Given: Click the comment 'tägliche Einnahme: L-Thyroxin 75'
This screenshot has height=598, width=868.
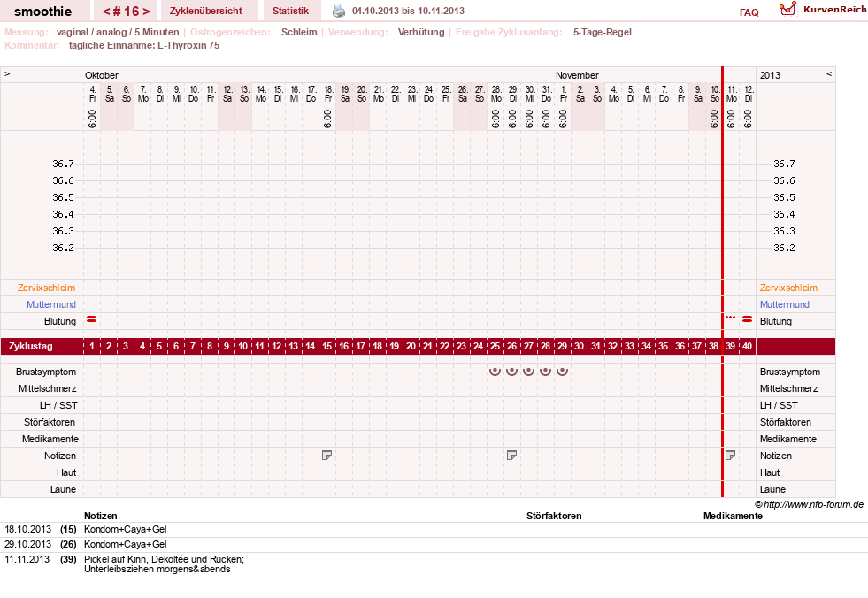Looking at the screenshot, I should click(144, 45).
